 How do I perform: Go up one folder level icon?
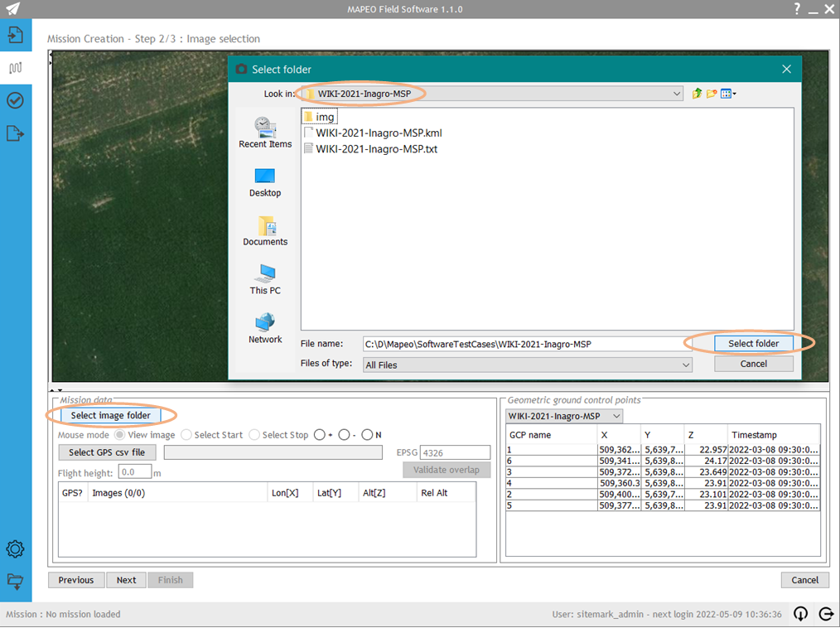coord(697,94)
